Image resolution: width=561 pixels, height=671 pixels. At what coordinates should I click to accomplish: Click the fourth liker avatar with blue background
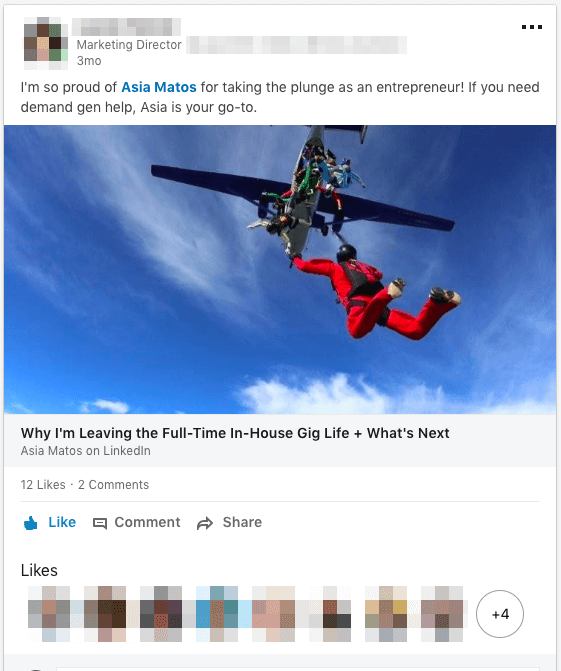pos(217,614)
